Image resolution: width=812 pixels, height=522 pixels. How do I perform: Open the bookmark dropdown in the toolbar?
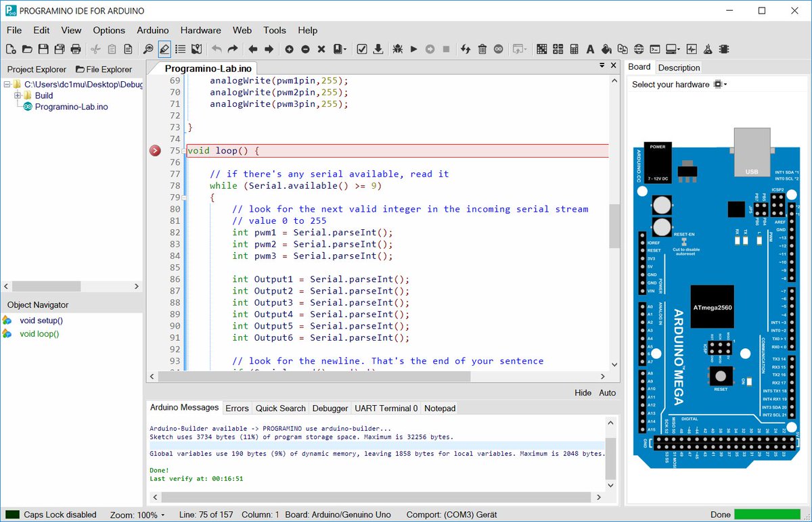pos(340,49)
